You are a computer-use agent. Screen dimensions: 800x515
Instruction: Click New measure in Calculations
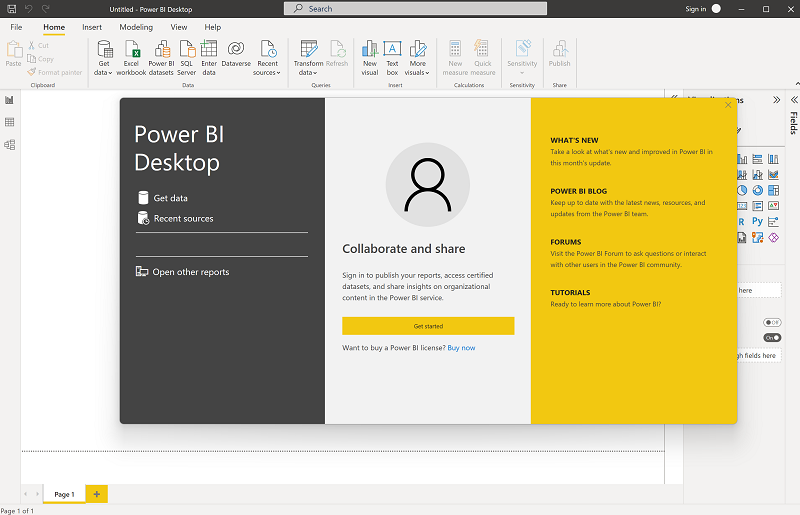click(x=455, y=58)
